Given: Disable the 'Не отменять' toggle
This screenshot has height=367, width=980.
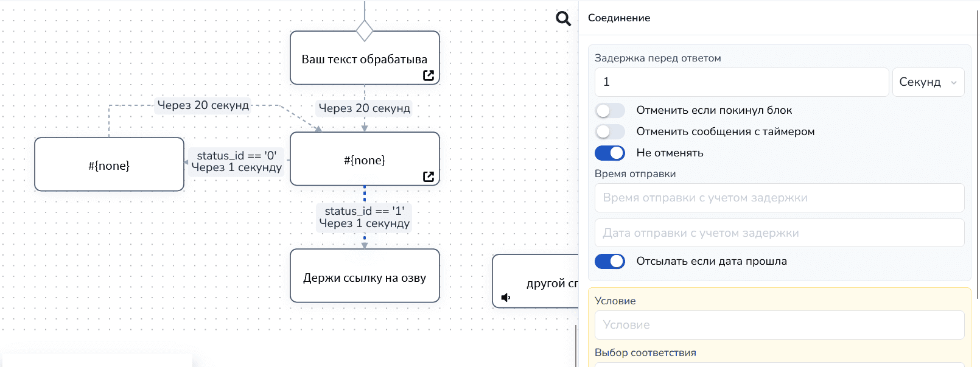Looking at the screenshot, I should pyautogui.click(x=610, y=153).
